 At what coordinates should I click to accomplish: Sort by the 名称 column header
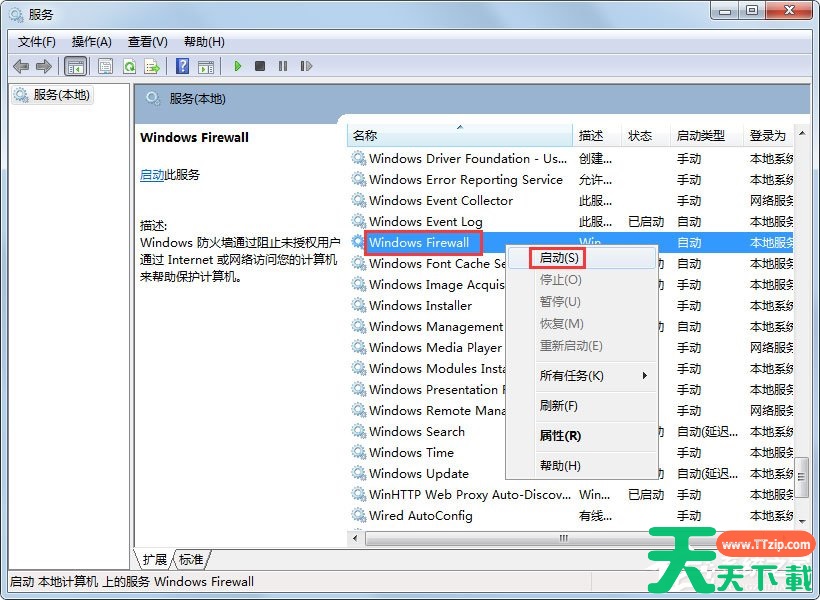(x=460, y=135)
